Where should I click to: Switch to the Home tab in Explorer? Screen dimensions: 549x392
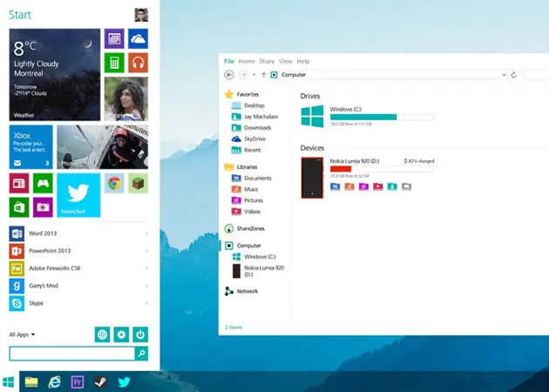247,61
